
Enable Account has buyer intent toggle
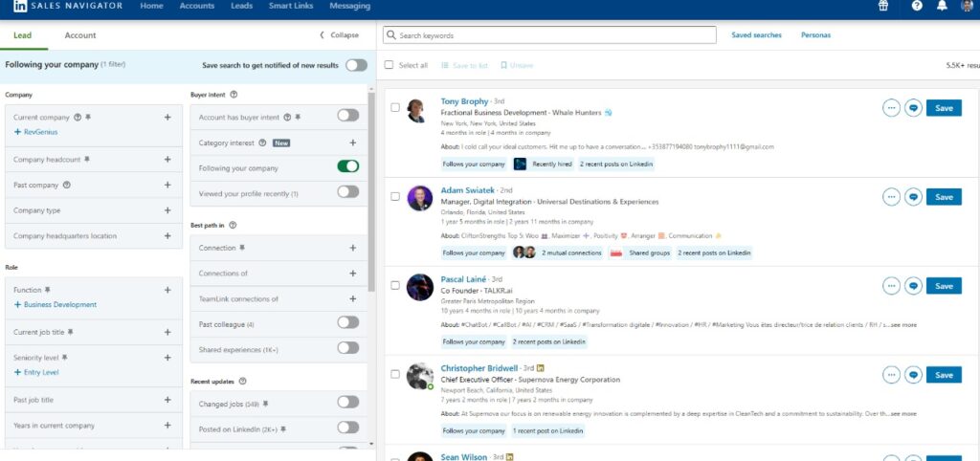click(x=348, y=116)
